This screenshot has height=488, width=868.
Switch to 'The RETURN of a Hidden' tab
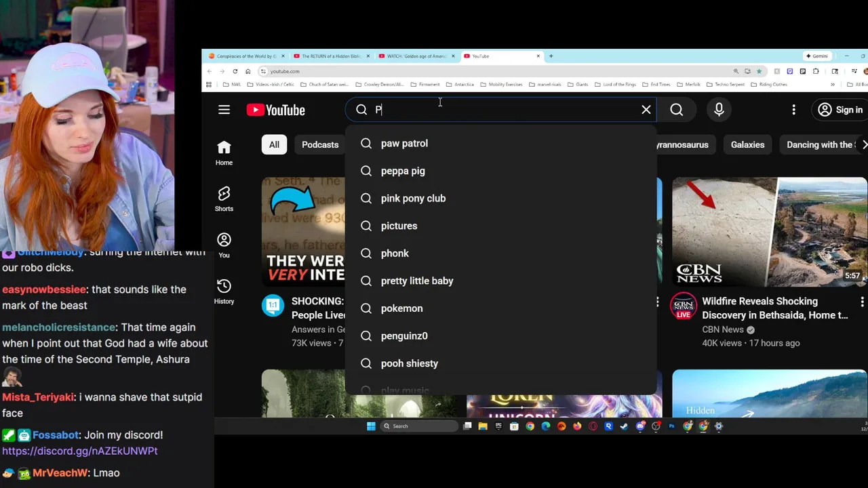coord(331,56)
